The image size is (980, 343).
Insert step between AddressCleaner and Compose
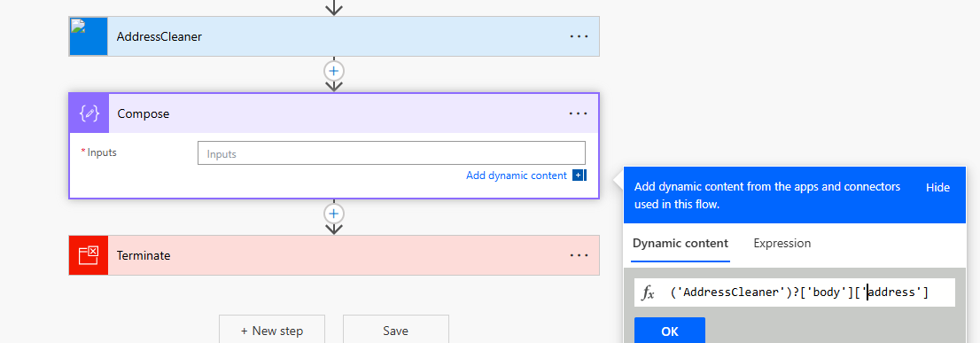334,71
